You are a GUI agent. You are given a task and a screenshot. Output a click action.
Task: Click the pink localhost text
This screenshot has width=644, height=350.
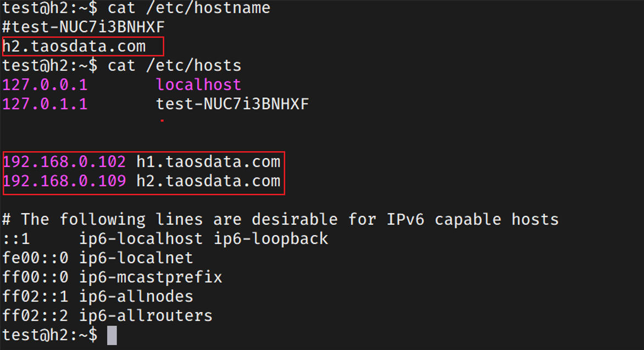click(x=198, y=85)
